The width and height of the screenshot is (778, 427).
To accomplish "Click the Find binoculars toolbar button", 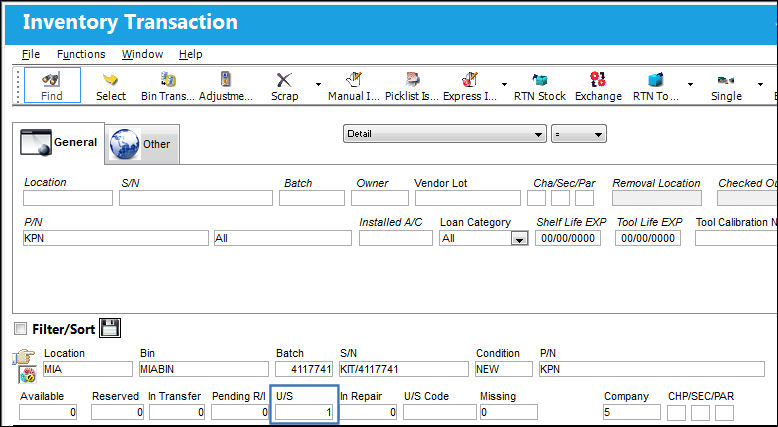I will tap(52, 85).
